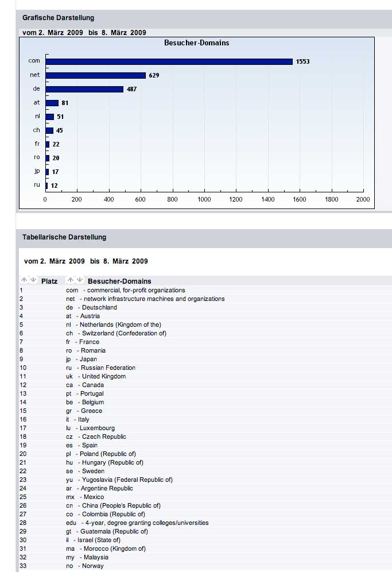Click the Besucher-Domains column header
The image size is (392, 572).
click(119, 281)
